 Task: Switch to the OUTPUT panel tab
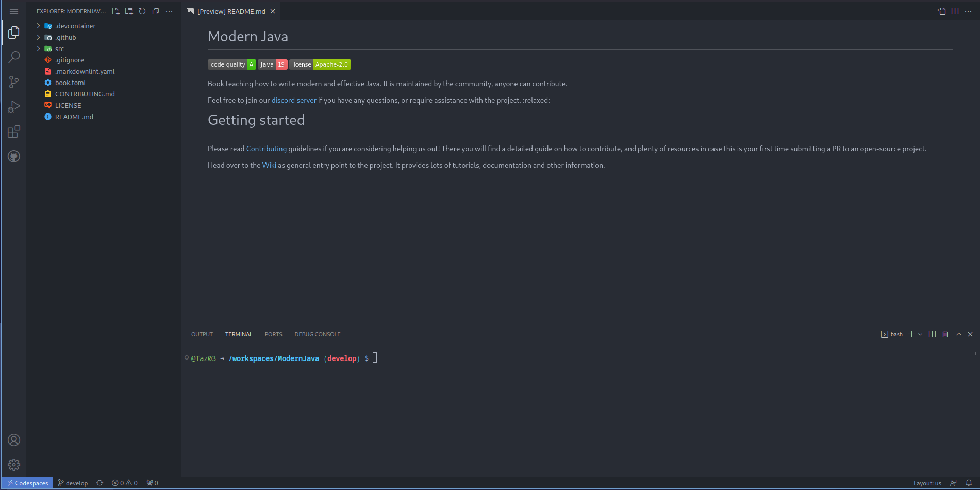click(202, 334)
